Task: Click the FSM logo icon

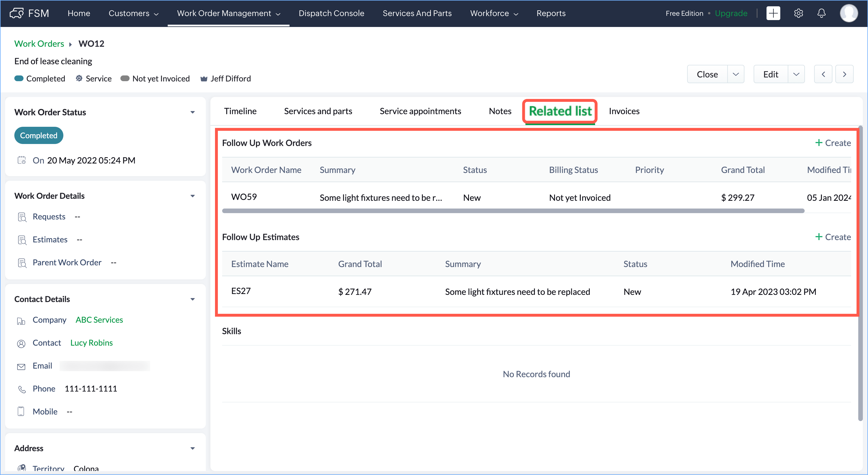Action: 17,13
